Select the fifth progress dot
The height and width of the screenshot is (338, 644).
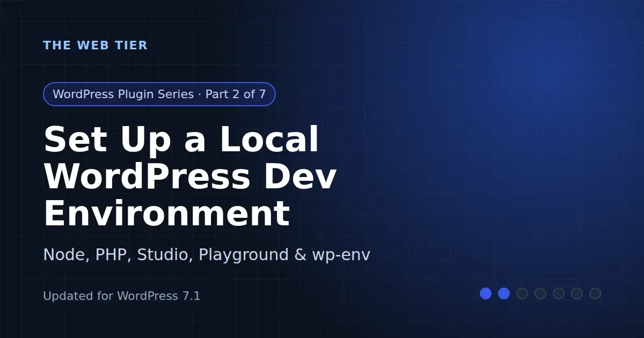click(x=559, y=293)
